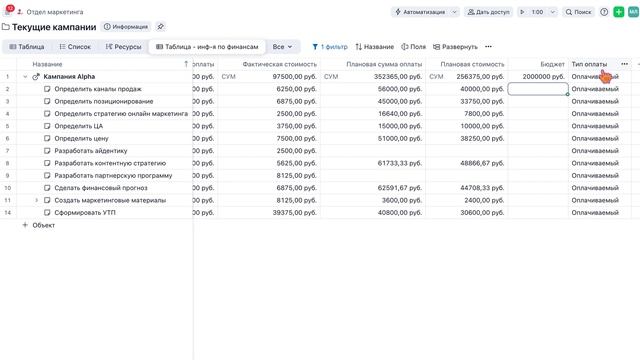
Task: Toggle checkbox for Создать маркетинговые материалы
Action: (47, 200)
